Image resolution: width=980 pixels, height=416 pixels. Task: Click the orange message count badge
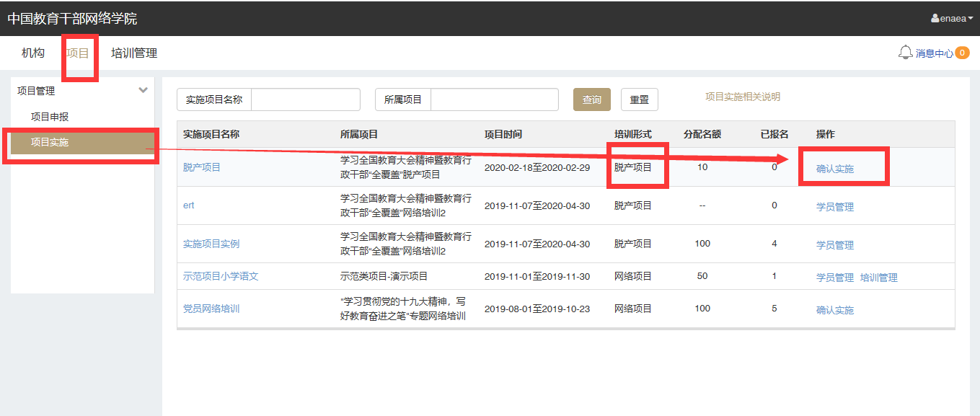point(962,53)
